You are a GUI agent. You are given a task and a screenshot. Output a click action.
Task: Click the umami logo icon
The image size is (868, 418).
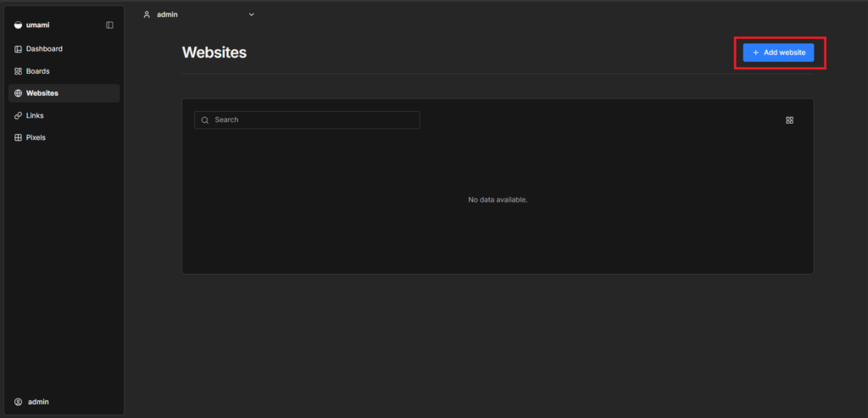pos(18,25)
